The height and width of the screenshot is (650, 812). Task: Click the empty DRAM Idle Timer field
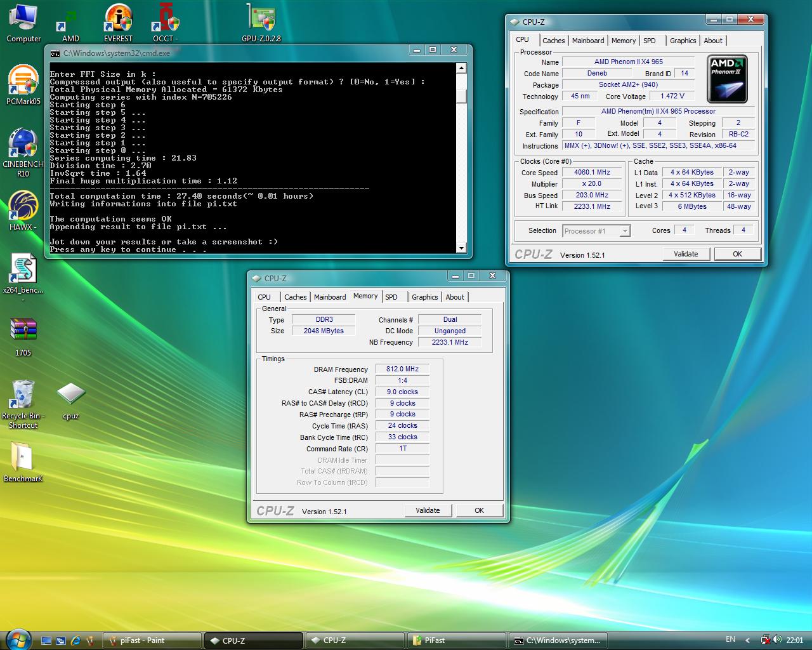tap(402, 460)
